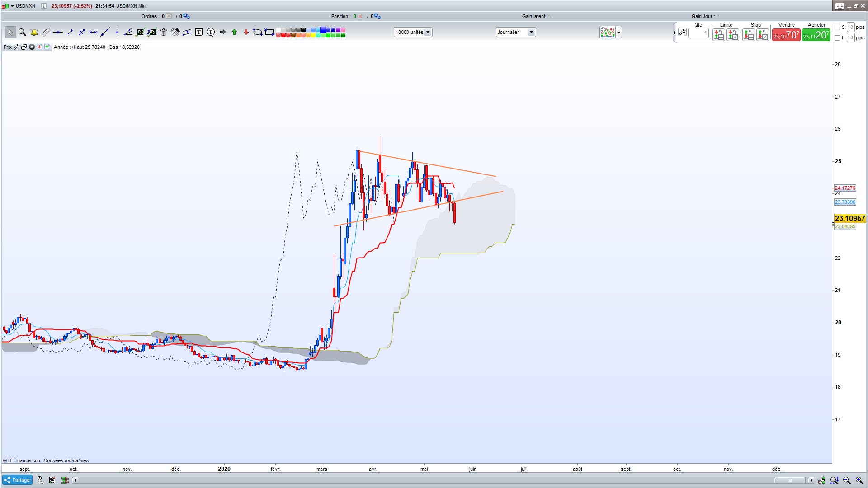Open orders settings gear next to Ordres
Viewport: 868px width, 488px height.
click(x=187, y=16)
